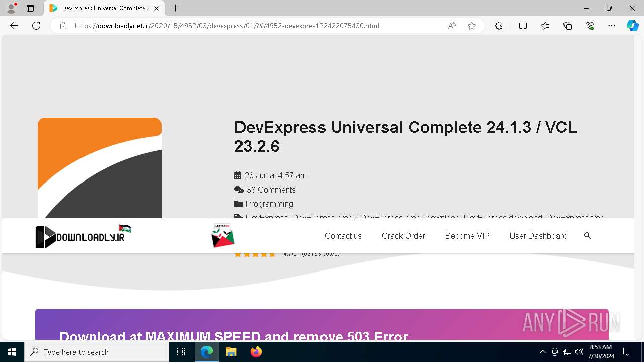
Task: Launch Firefox from the taskbar
Action: coord(256,352)
